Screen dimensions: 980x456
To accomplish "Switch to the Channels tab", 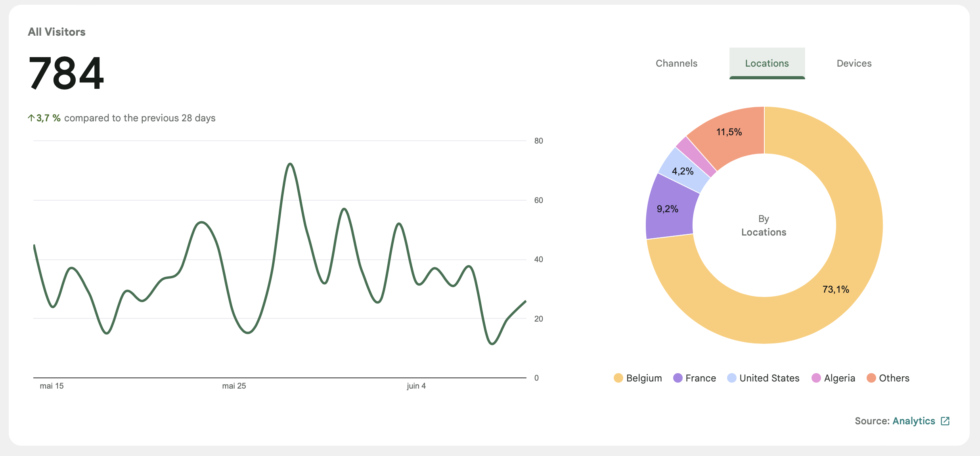I will pyautogui.click(x=676, y=63).
